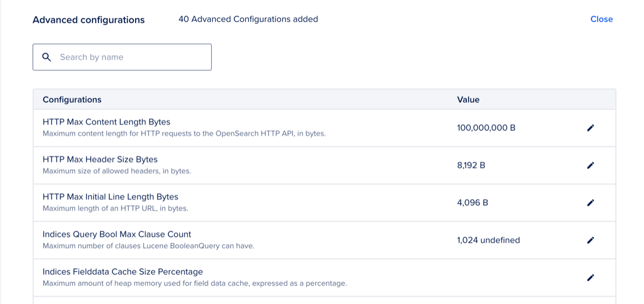The height and width of the screenshot is (304, 644).
Task: Click the 40 Advanced Configurations added text
Action: point(248,19)
